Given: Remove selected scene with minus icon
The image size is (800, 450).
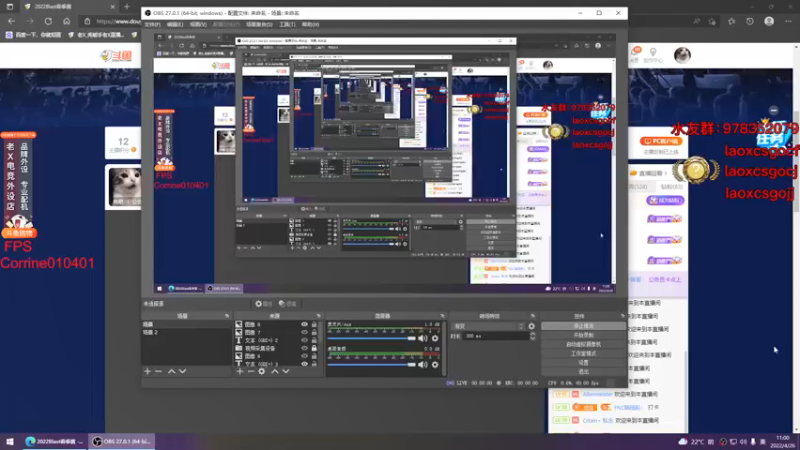Looking at the screenshot, I should [x=158, y=371].
